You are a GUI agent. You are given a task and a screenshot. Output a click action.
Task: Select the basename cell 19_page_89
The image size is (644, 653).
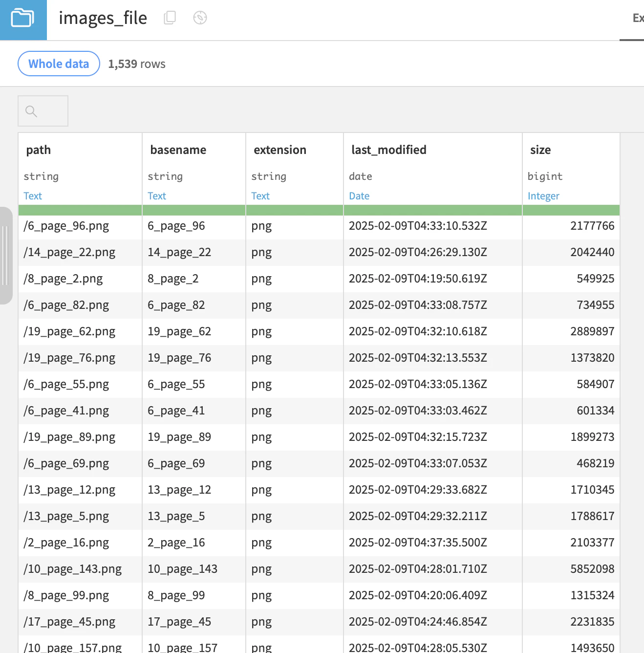click(194, 437)
